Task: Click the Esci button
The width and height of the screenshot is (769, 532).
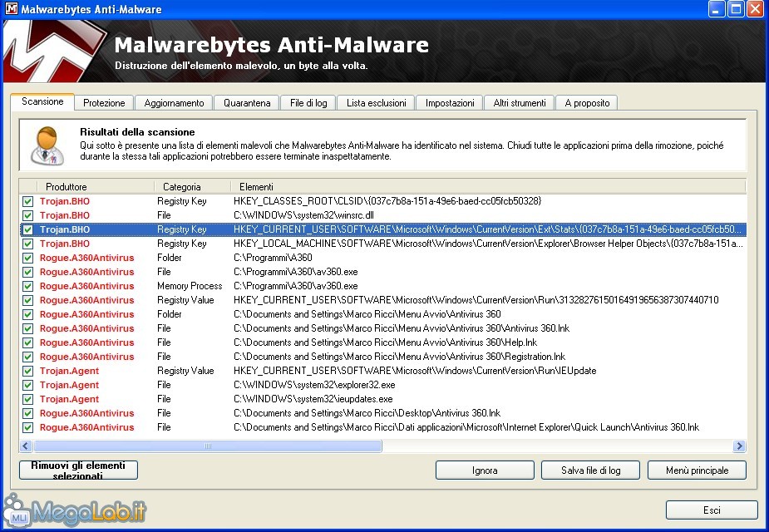Action: 712,510
